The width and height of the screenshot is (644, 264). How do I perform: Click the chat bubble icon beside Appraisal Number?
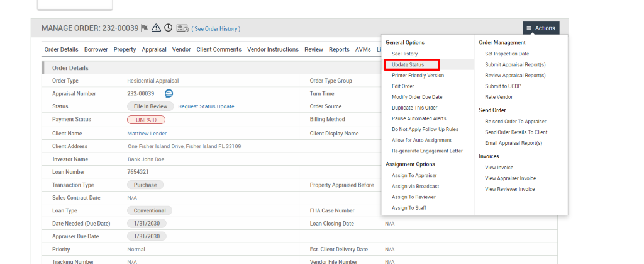[169, 93]
